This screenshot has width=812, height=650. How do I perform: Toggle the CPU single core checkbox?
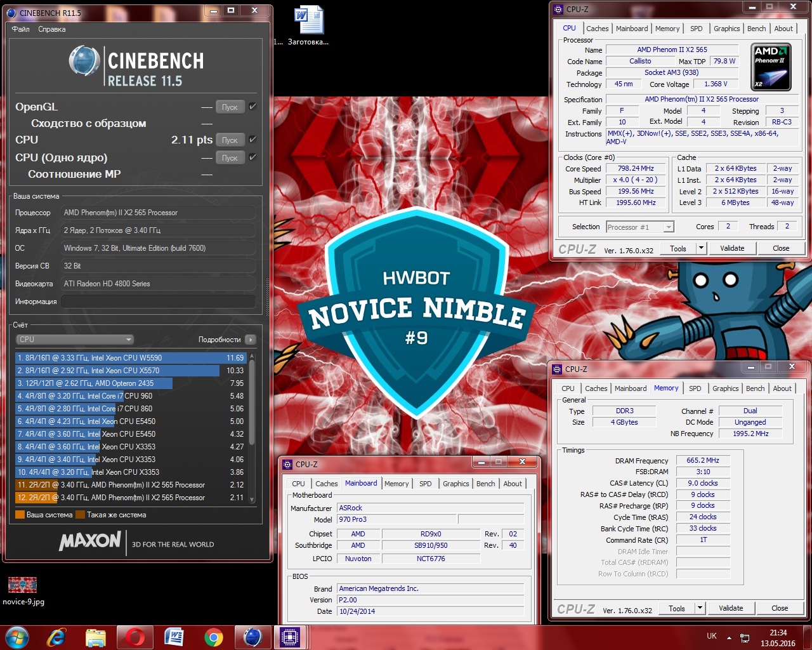point(252,157)
